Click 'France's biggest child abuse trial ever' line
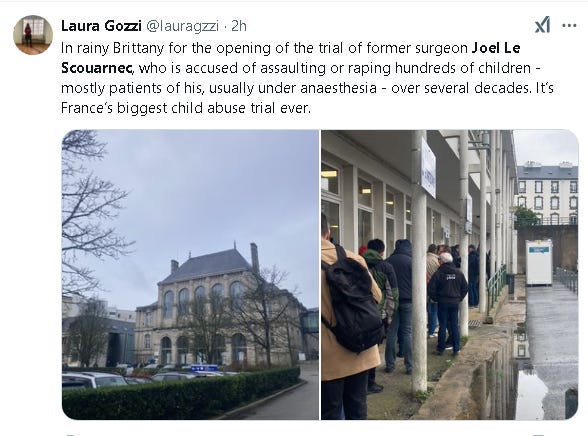Screen dimensions: 588x436 (x=186, y=108)
